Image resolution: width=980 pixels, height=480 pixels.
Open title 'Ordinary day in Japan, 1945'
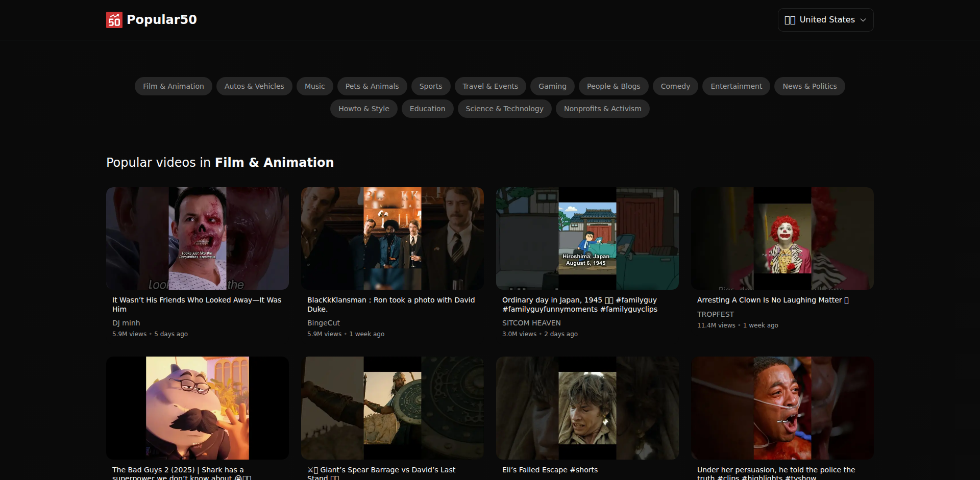(580, 305)
